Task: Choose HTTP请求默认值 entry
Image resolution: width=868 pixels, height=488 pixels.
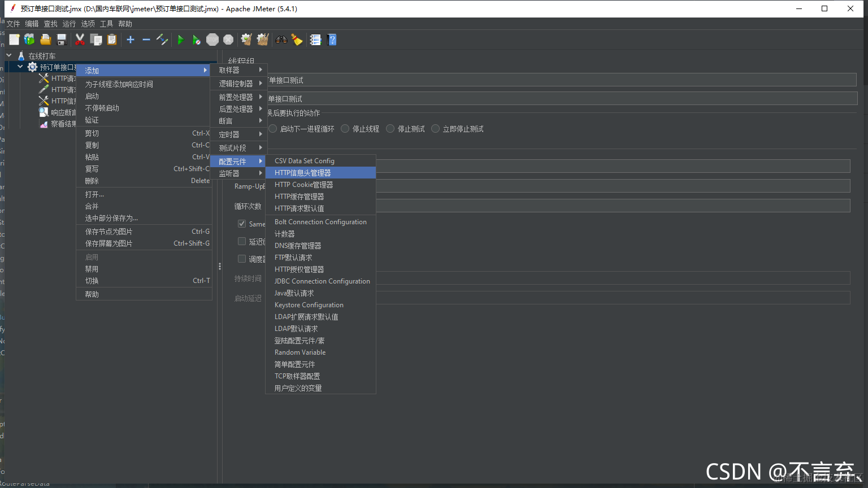Action: (320, 208)
